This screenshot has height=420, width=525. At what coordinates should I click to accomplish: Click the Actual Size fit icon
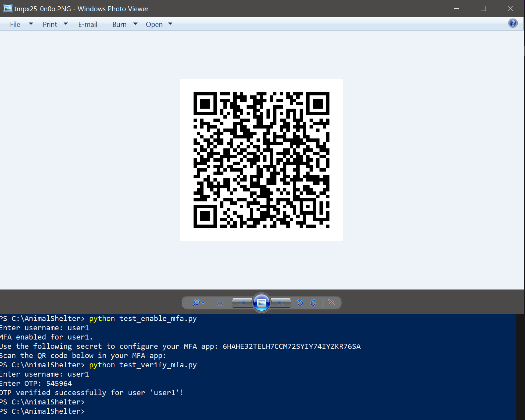click(x=220, y=302)
